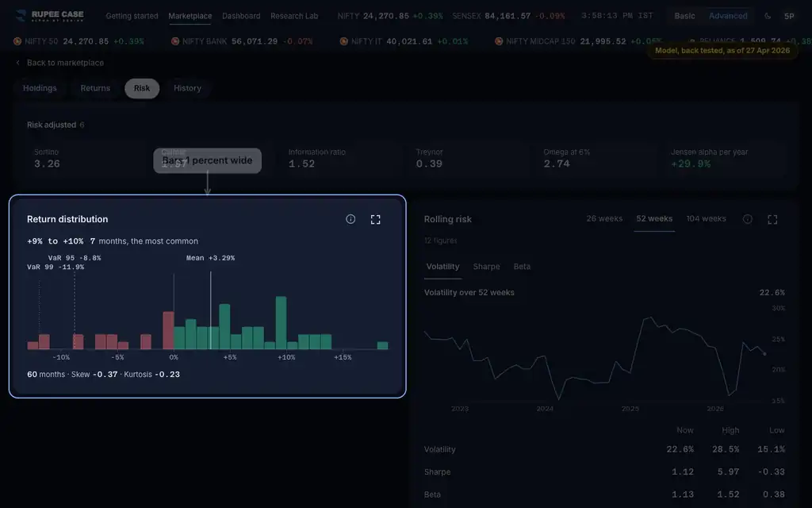Click Volatility High value 28.5%
Screen dimensions: 812x508
(726, 449)
